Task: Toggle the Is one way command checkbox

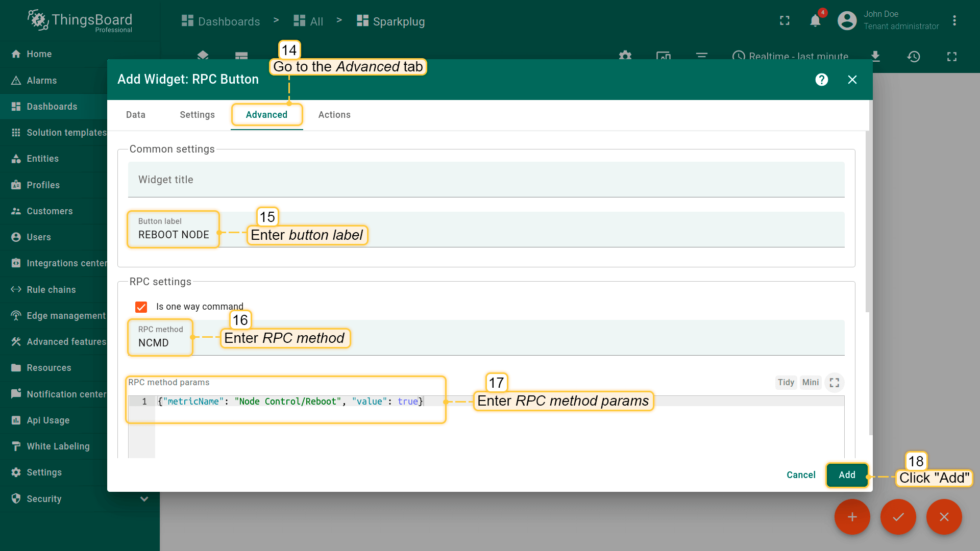Action: tap(141, 307)
